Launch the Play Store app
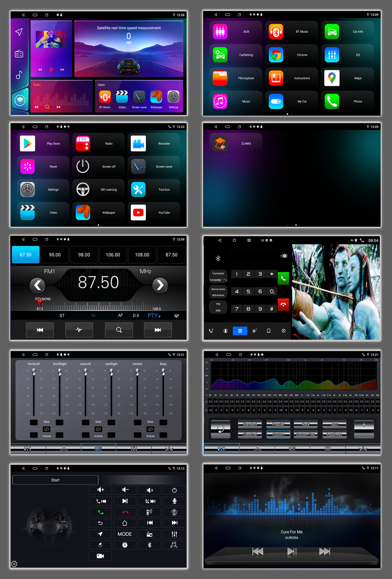Viewport: 392px width, 579px height. 27,144
